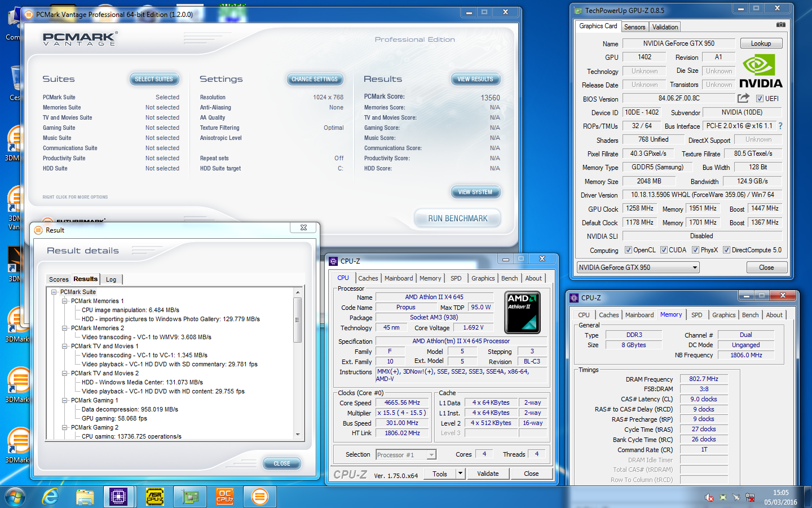Click the muted volume tray icon

coord(709,497)
